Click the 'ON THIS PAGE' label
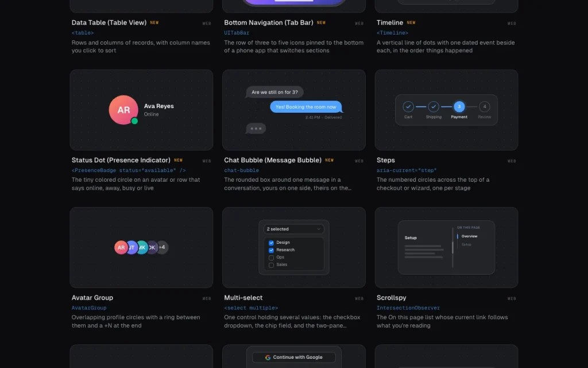The height and width of the screenshot is (368, 588). pos(469,228)
